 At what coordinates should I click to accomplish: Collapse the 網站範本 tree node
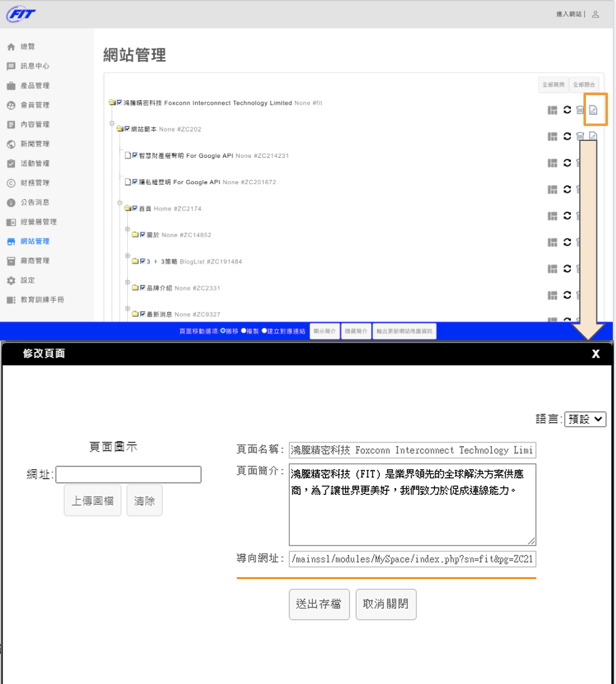[x=112, y=123]
